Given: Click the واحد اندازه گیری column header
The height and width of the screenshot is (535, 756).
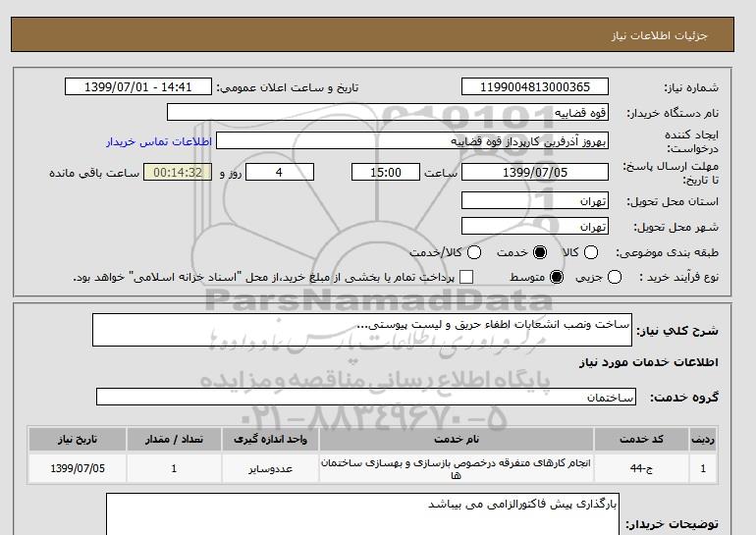Looking at the screenshot, I should (x=270, y=439).
